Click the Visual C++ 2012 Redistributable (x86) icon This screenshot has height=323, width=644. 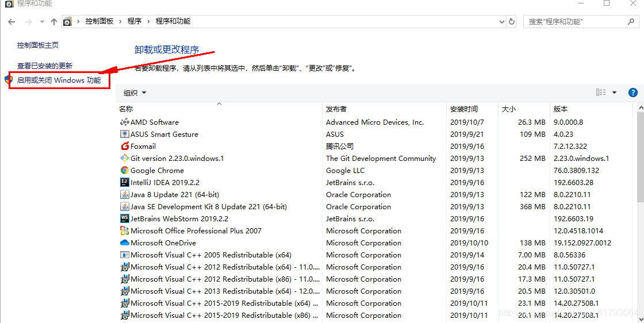tap(124, 279)
